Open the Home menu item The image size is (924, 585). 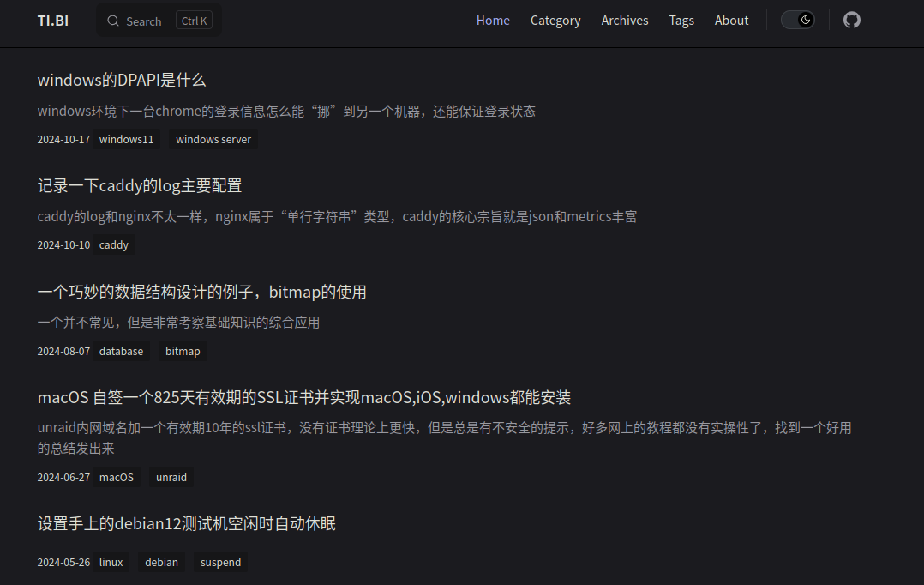[493, 21]
